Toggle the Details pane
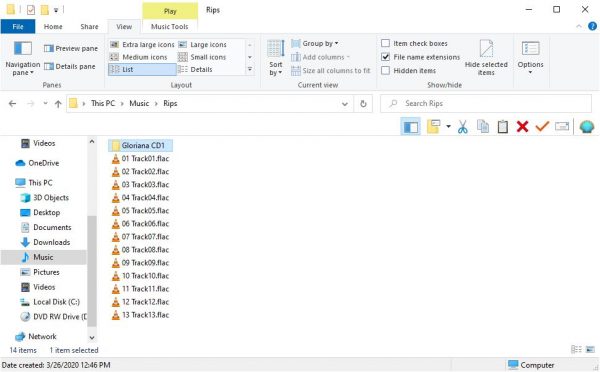 pos(70,67)
